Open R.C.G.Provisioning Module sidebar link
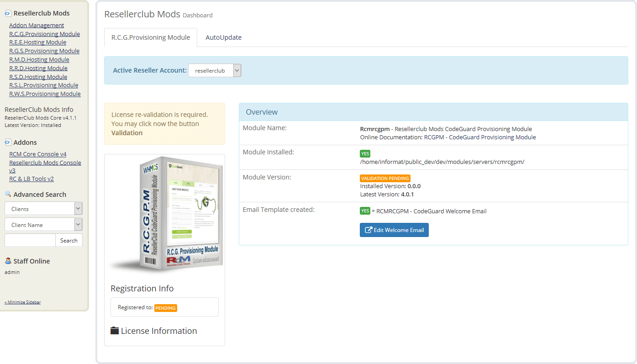Viewport: 637px width, 364px height. tap(44, 34)
